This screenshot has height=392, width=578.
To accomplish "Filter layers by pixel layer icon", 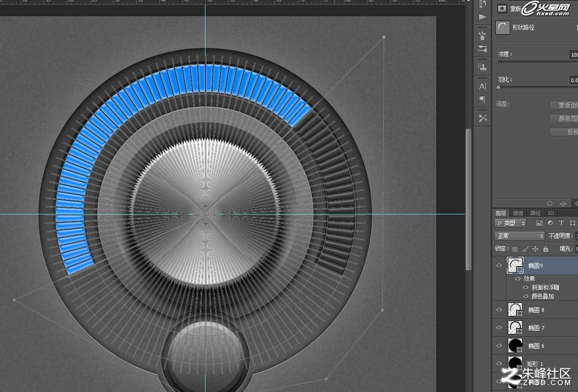I will (x=539, y=223).
